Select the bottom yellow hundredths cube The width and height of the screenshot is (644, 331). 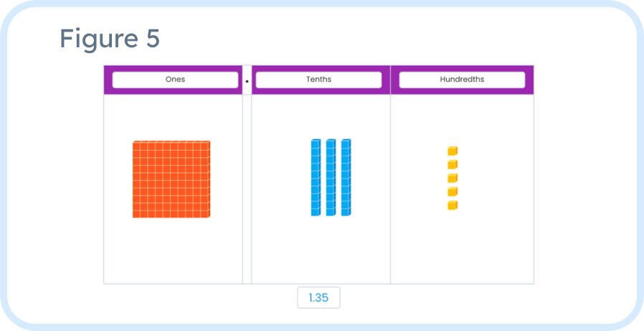click(453, 206)
